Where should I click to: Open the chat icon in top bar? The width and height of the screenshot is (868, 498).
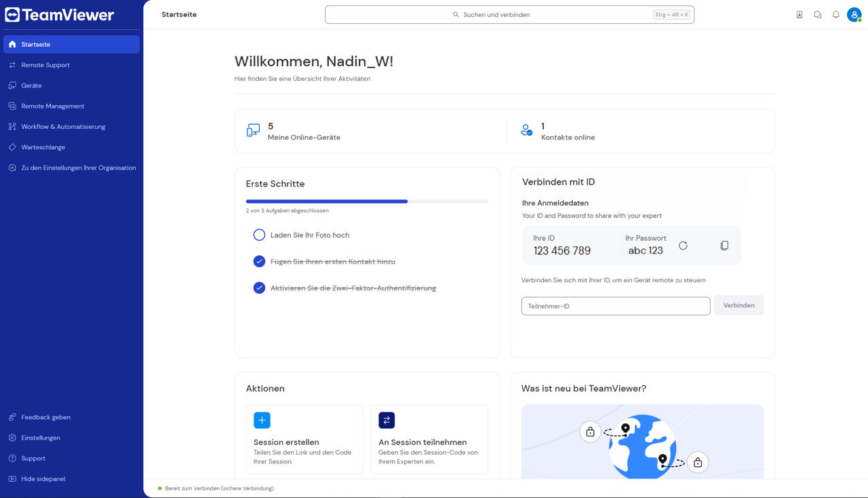tap(818, 14)
